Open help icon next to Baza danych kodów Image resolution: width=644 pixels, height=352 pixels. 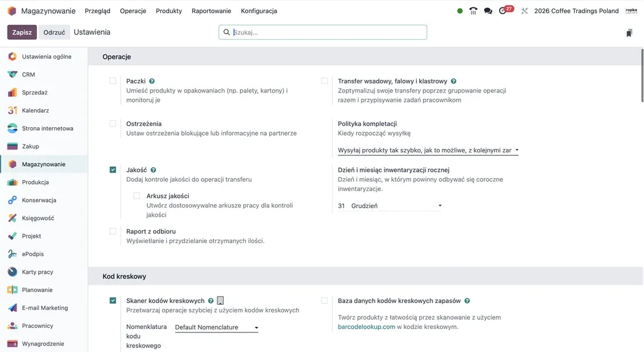tap(467, 301)
